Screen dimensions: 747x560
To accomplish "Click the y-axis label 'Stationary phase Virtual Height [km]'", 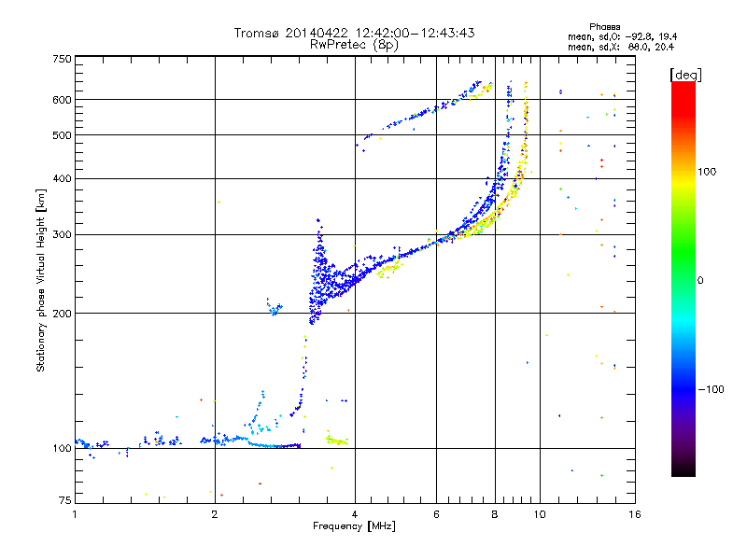I will pos(41,280).
